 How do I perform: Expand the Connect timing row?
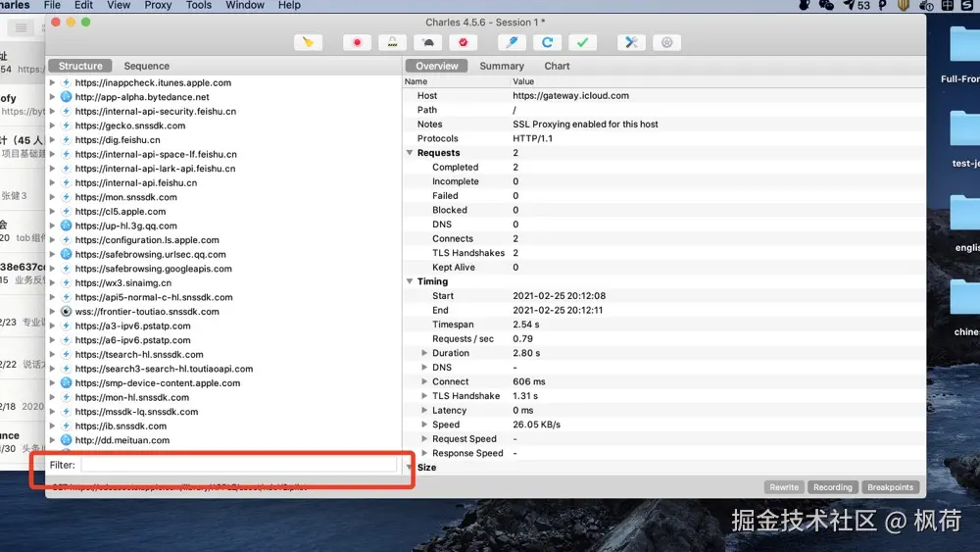click(424, 381)
